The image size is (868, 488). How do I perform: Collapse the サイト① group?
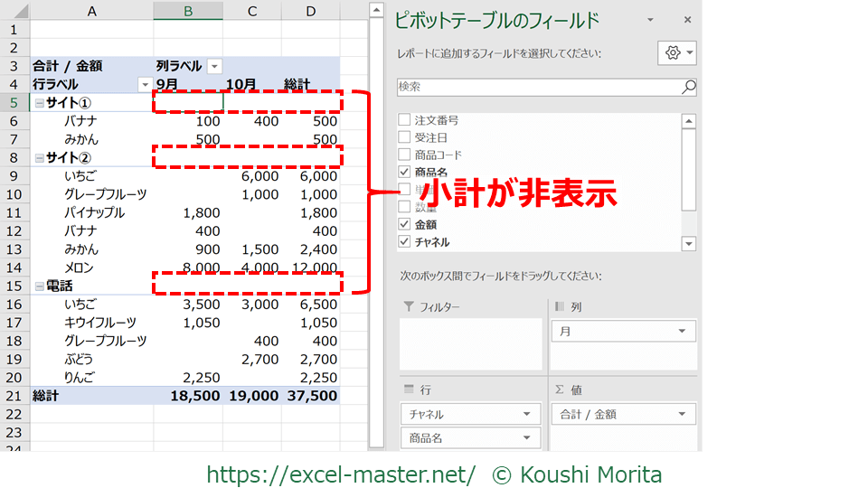pyautogui.click(x=39, y=103)
